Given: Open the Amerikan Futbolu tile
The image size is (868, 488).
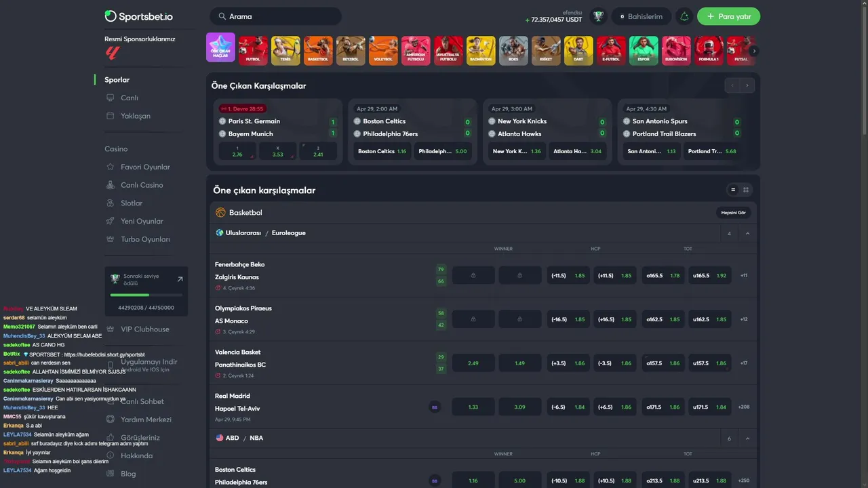Looking at the screenshot, I should click(x=416, y=50).
